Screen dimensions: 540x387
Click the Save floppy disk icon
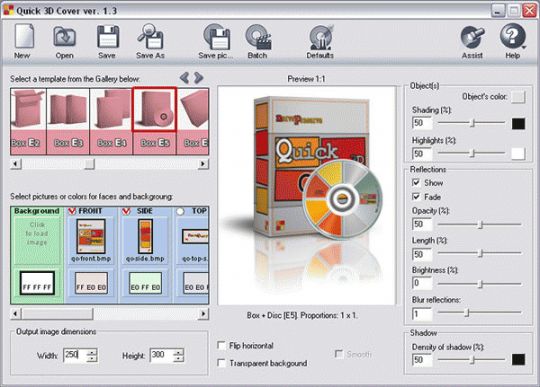[108, 36]
